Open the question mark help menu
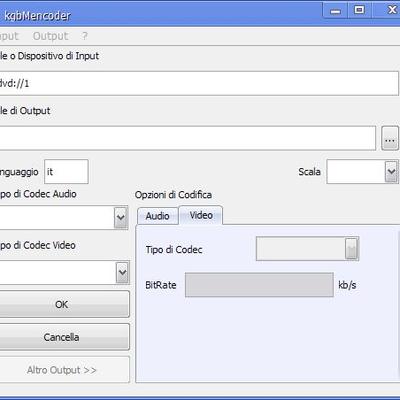 click(85, 36)
